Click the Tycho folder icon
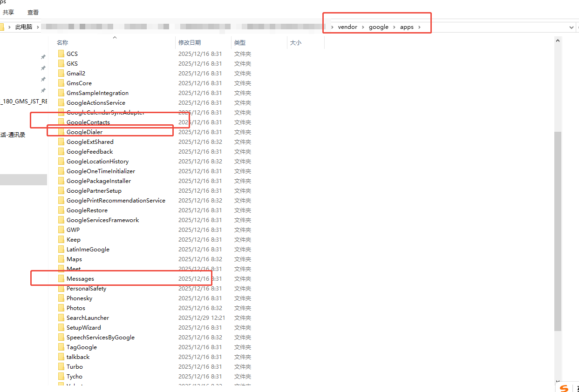 click(x=61, y=376)
